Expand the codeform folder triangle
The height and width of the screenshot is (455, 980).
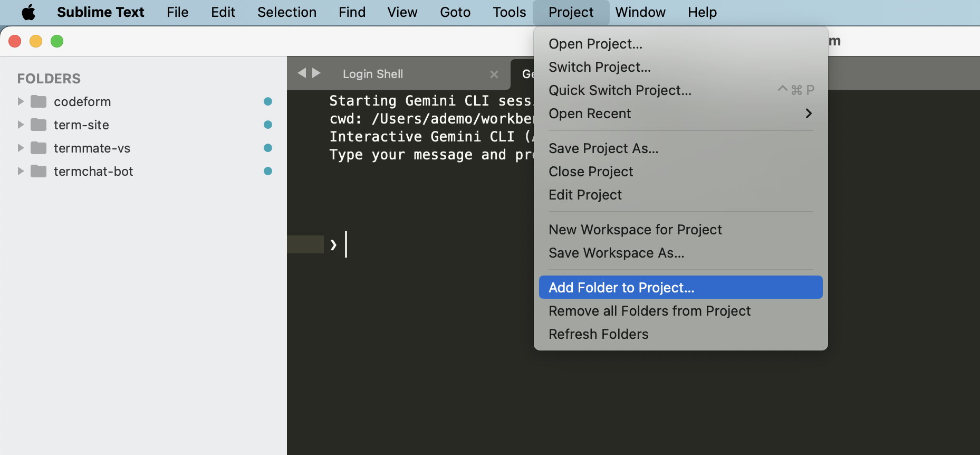[x=21, y=101]
